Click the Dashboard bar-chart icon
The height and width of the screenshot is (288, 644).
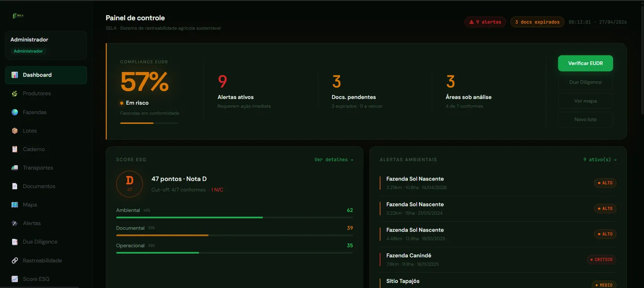click(x=15, y=75)
